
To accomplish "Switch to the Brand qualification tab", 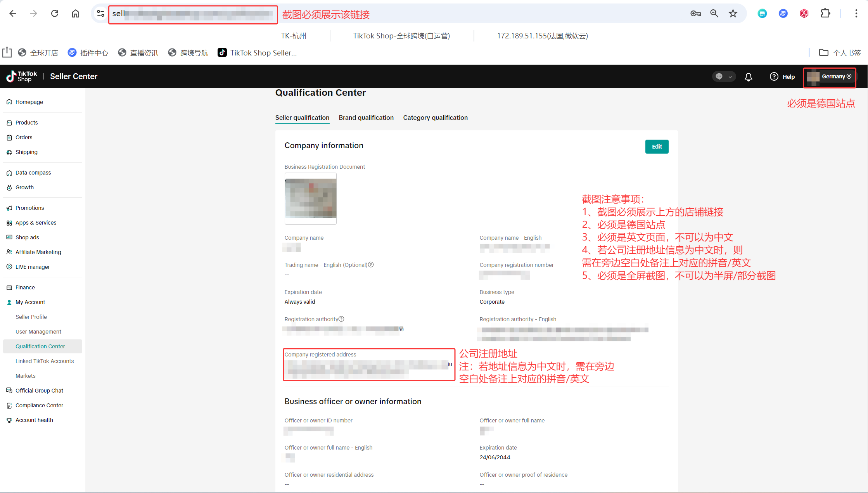I will [x=366, y=118].
